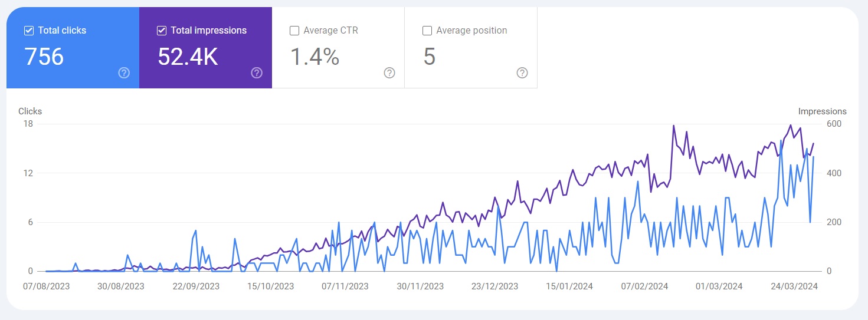Enable the Average position checkbox

click(427, 31)
